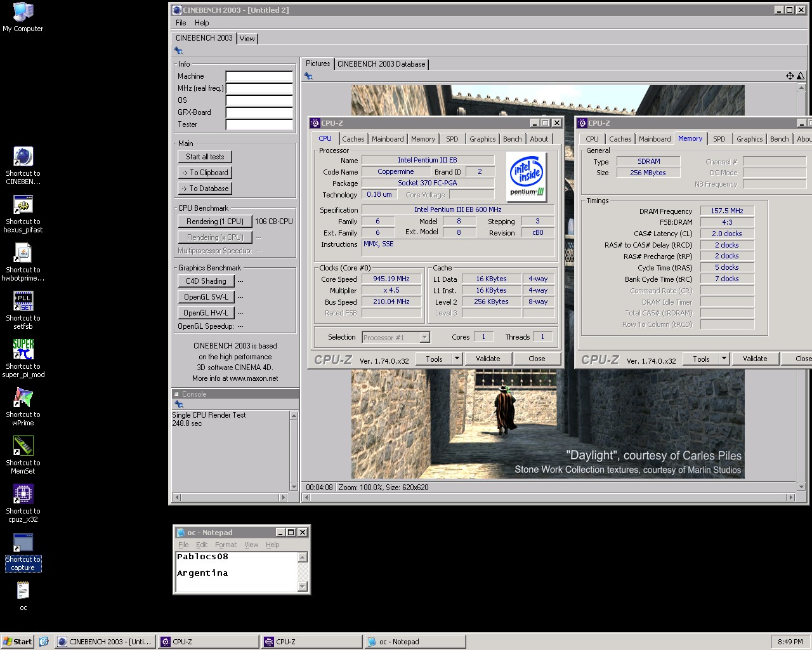Click the MHz (real freq.) input field
The height and width of the screenshot is (650, 812).
point(259,88)
